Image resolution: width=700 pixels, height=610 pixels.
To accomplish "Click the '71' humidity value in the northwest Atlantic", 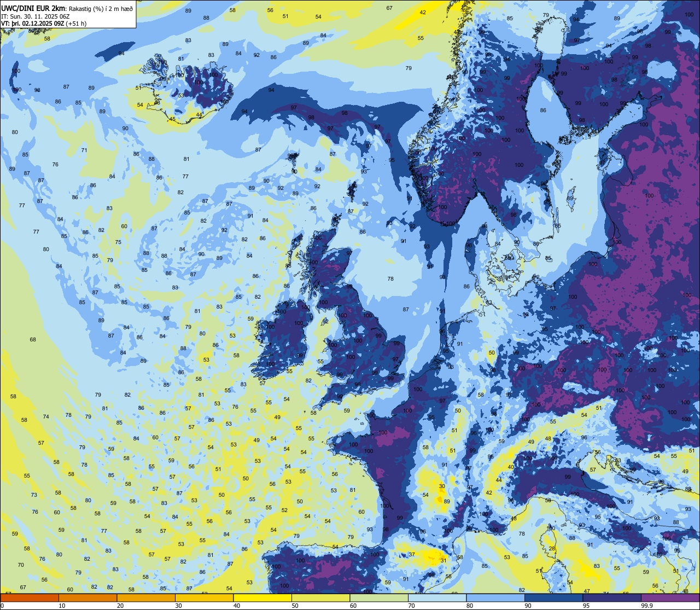I will 84,150.
